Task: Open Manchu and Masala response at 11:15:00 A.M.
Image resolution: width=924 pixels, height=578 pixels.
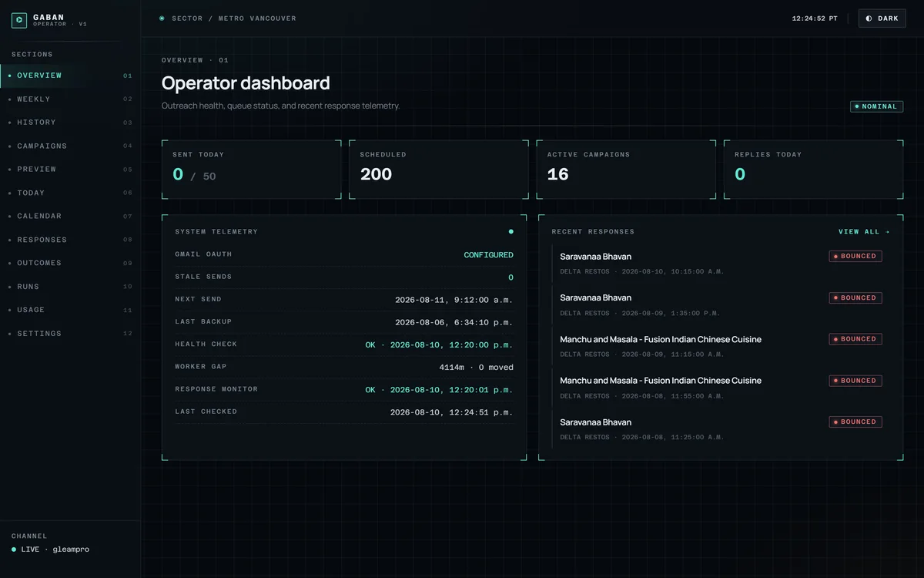Action: [721, 346]
